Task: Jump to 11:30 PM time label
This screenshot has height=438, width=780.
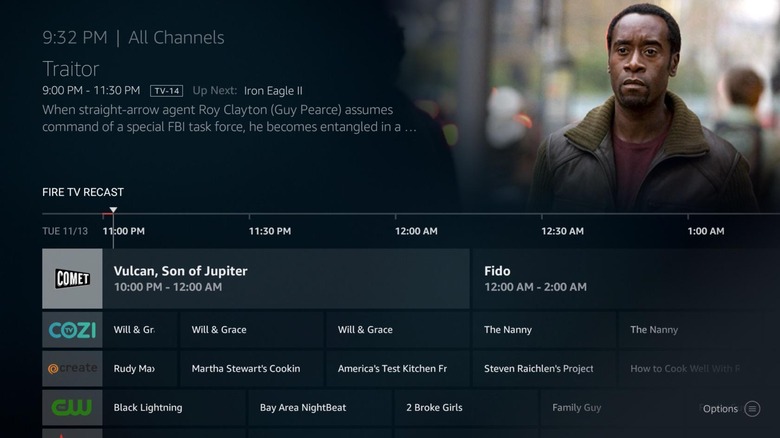Action: pos(270,231)
